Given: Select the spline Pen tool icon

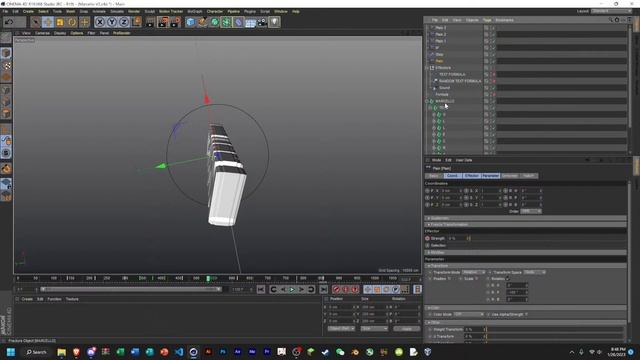Looking at the screenshot, I should coord(202,22).
